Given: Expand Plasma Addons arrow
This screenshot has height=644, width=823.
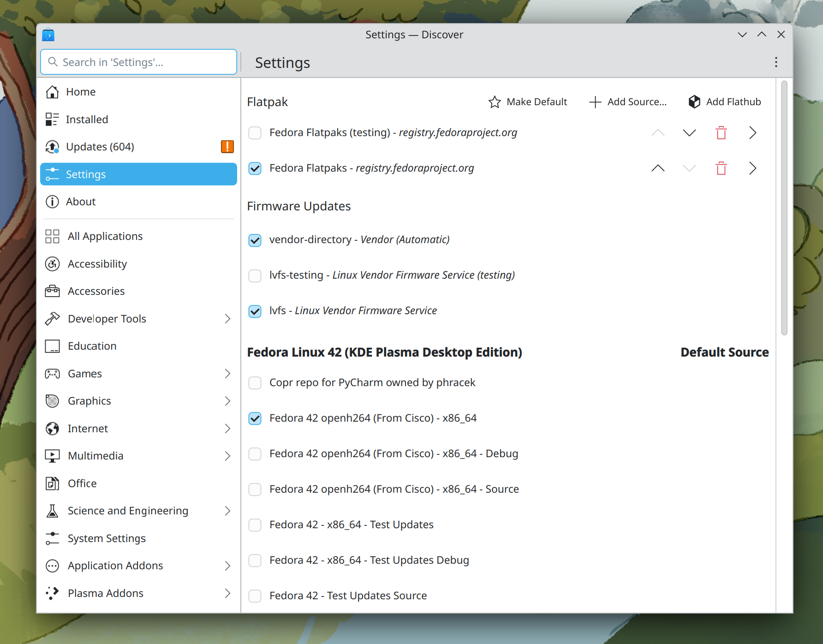Looking at the screenshot, I should [227, 593].
